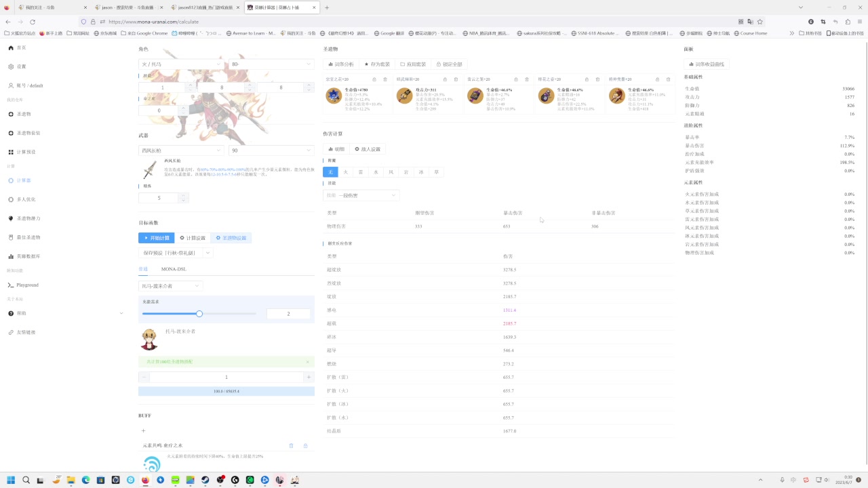This screenshot has width=868, height=488.
Task: Open weapon level dropdown showing 90
Action: (271, 150)
